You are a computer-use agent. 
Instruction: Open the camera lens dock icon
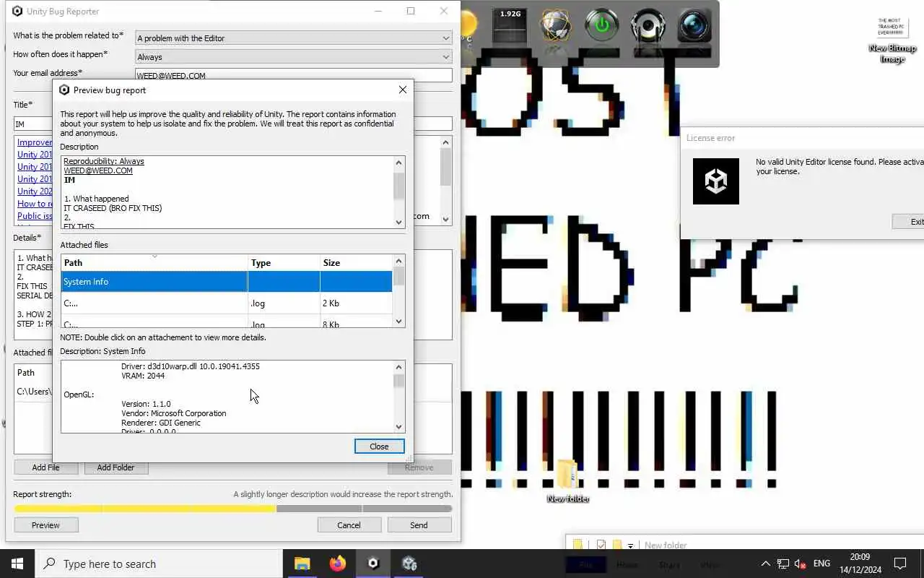(x=694, y=26)
